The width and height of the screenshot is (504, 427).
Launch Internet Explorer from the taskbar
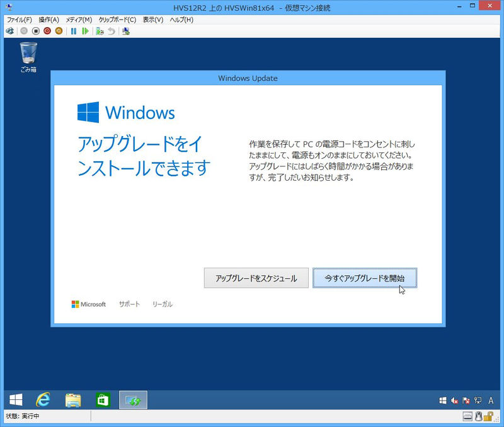[x=43, y=400]
